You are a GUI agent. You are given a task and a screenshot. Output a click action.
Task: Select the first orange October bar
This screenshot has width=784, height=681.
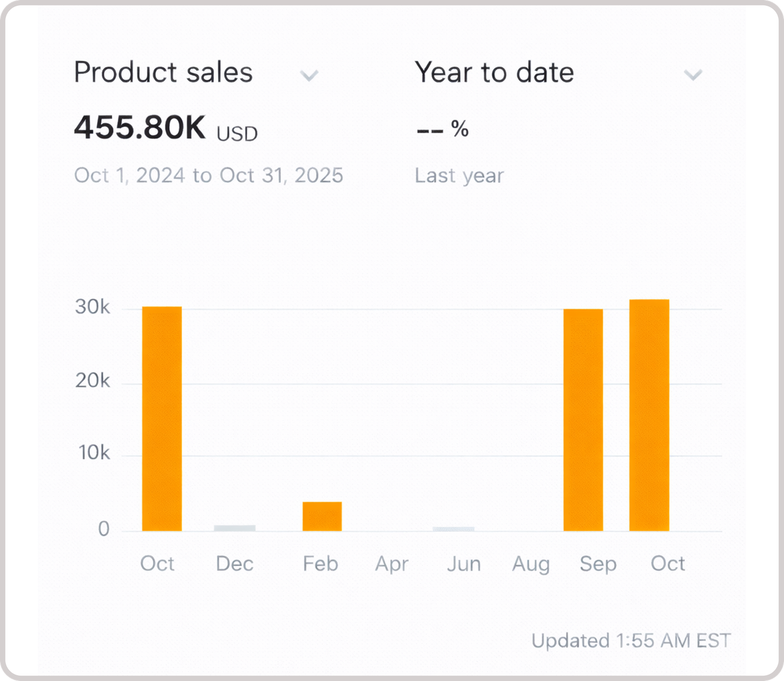pos(162,418)
